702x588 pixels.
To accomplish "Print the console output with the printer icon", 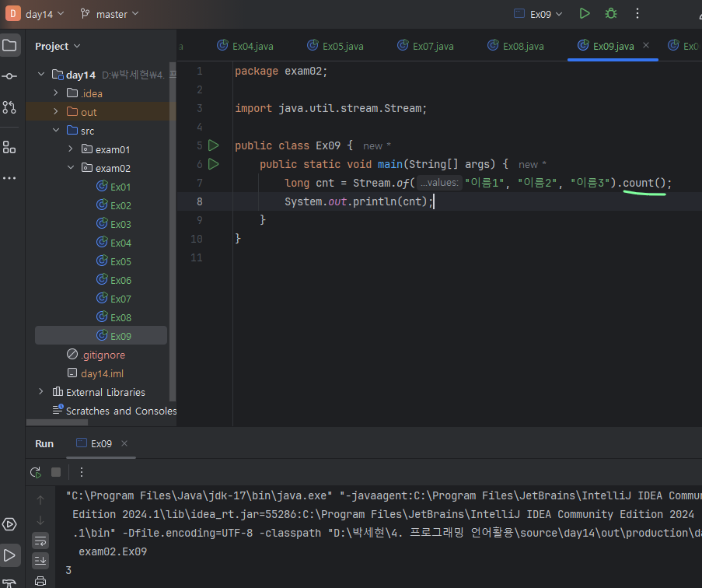I will (x=40, y=580).
